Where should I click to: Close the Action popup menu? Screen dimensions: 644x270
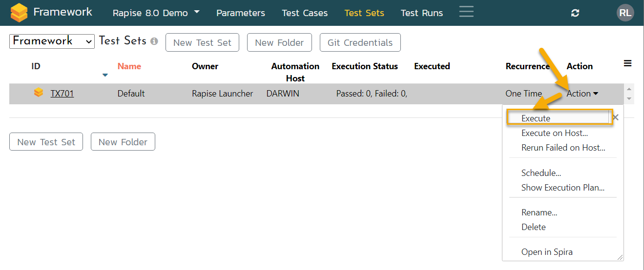tap(615, 117)
